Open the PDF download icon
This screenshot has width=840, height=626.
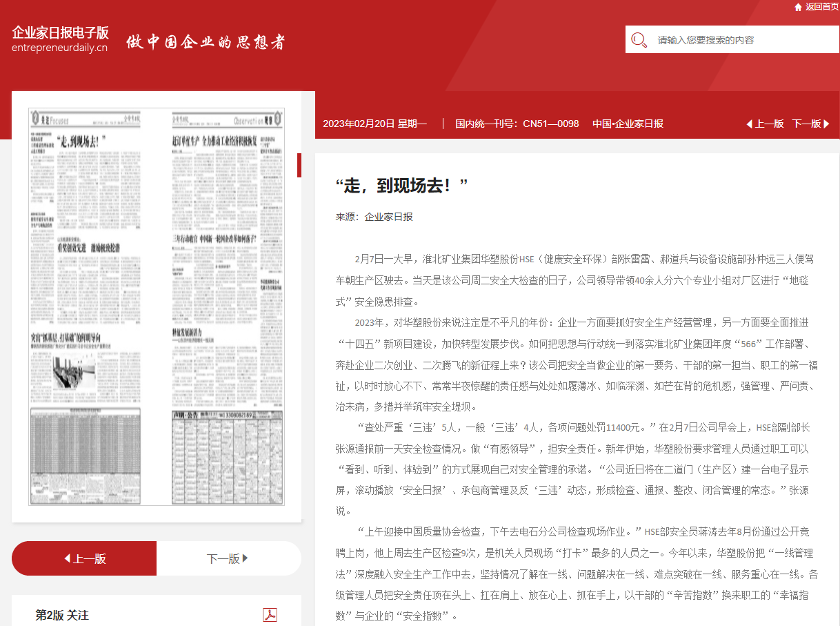coord(270,615)
